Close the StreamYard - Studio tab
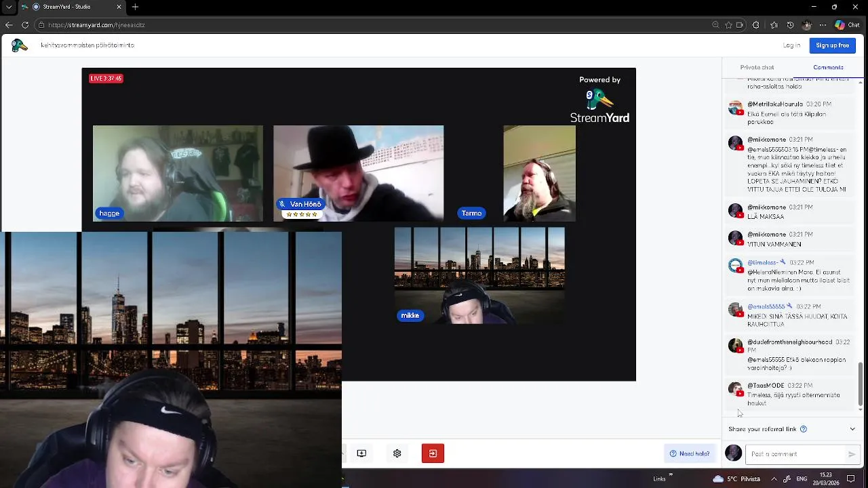This screenshot has width=868, height=488. [119, 7]
